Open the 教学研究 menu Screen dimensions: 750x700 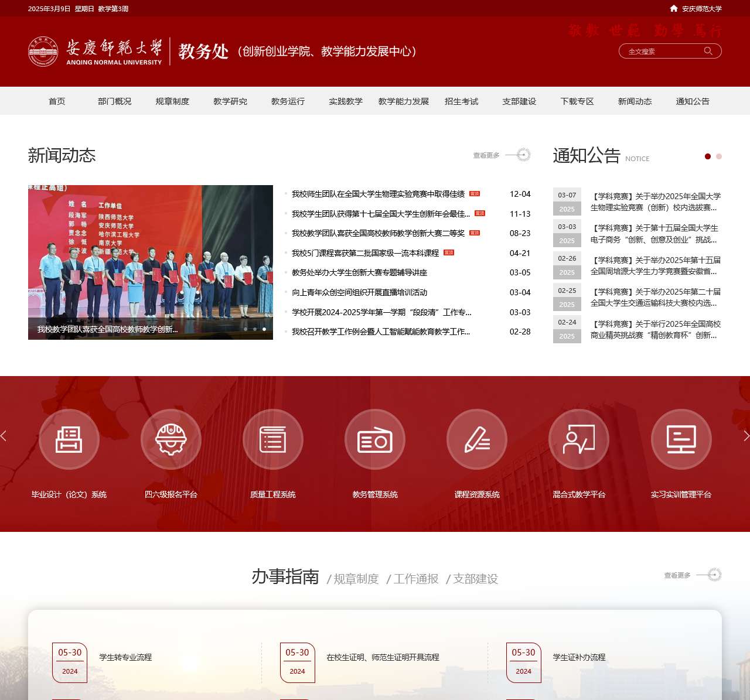230,101
